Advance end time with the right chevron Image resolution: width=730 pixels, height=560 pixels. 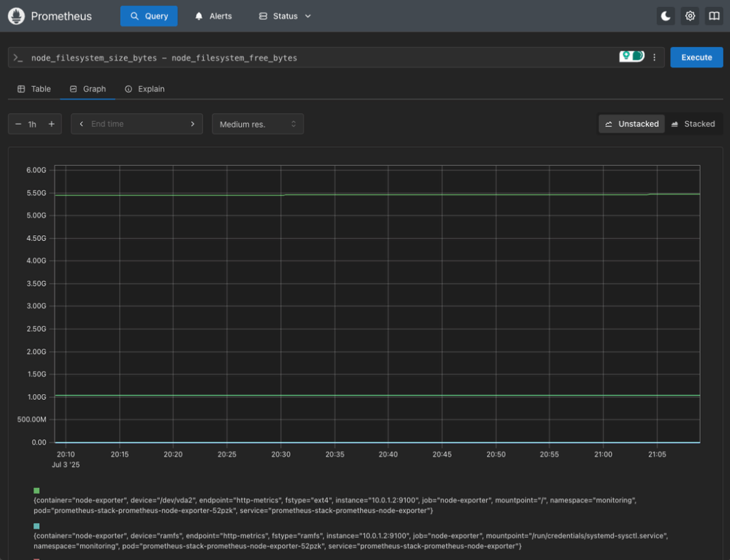(x=192, y=123)
